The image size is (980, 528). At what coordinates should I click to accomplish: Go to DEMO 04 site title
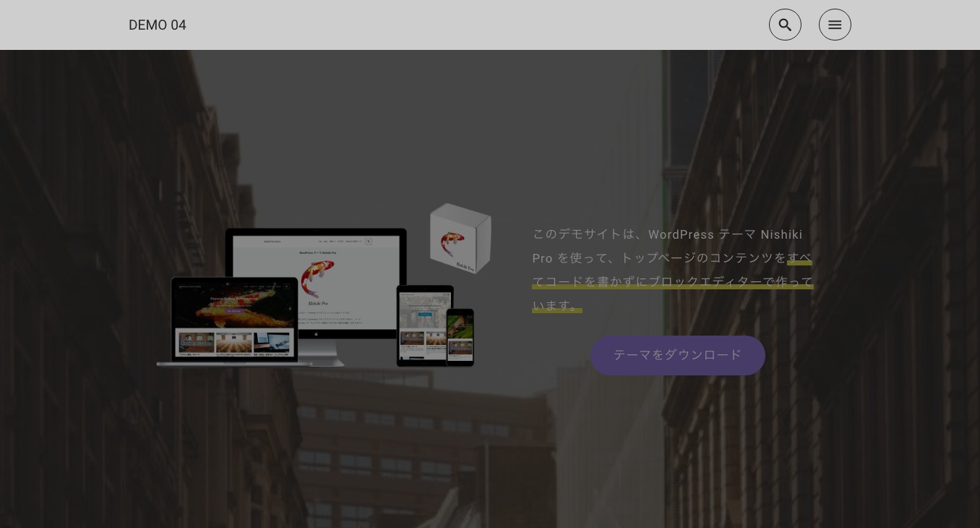[158, 25]
